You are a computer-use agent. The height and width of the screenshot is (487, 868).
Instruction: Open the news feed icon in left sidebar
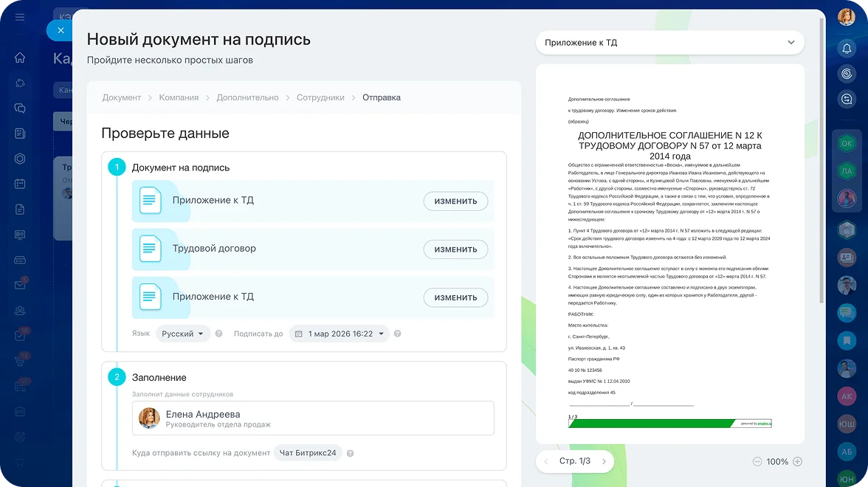[20, 134]
